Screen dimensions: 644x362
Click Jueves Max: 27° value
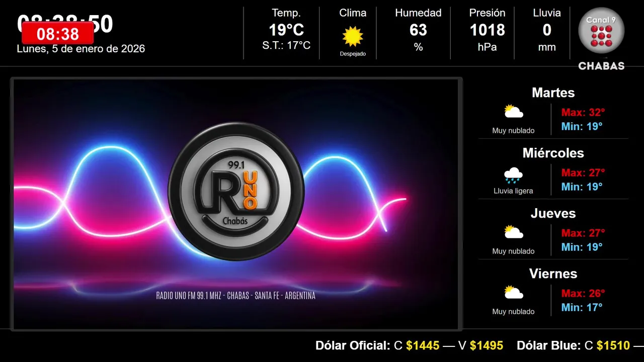(x=583, y=233)
